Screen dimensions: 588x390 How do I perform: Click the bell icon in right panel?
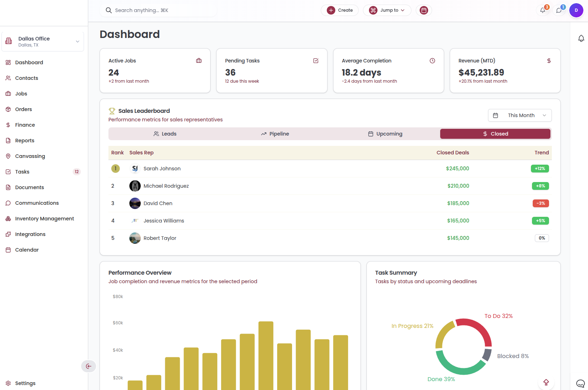point(581,38)
